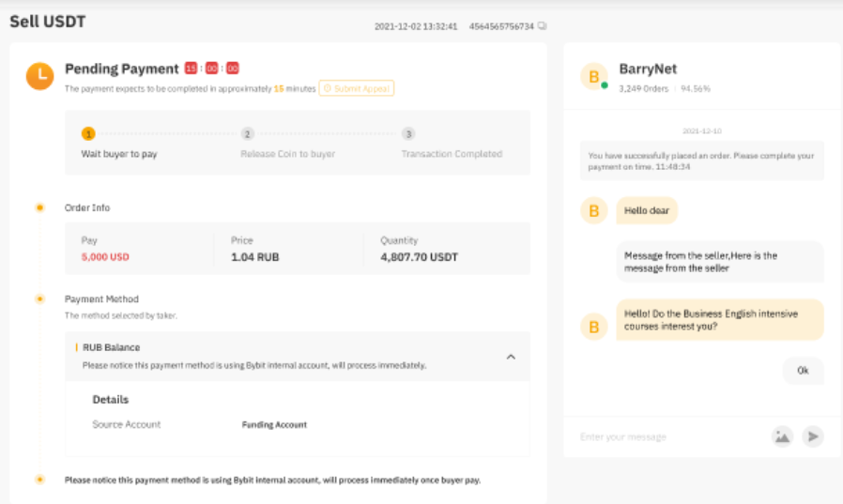This screenshot has height=504, width=843.
Task: Copy the order number with the copy icon
Action: [543, 26]
